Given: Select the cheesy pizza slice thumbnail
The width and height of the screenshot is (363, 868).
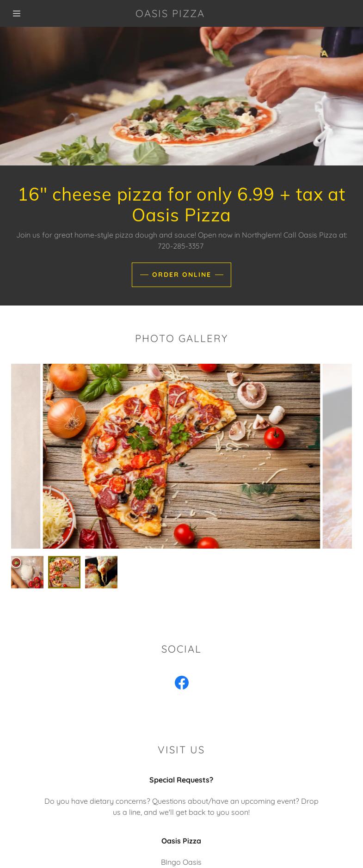Looking at the screenshot, I should pyautogui.click(x=101, y=572).
